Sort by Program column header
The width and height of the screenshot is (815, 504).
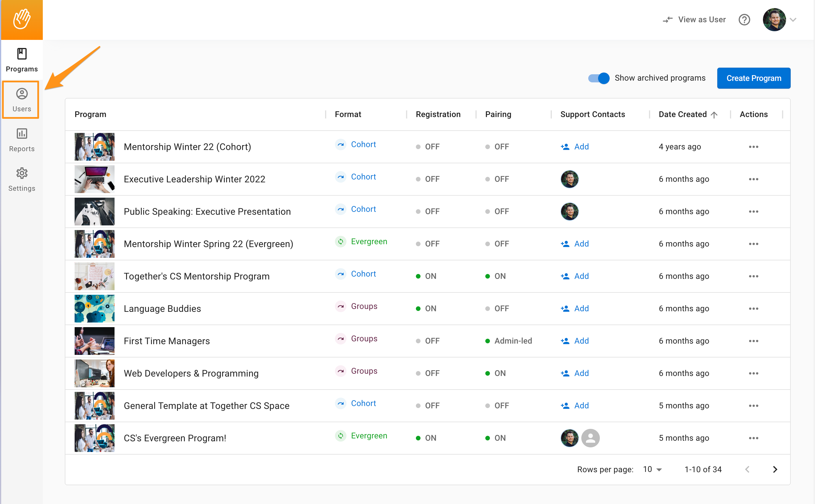click(90, 114)
